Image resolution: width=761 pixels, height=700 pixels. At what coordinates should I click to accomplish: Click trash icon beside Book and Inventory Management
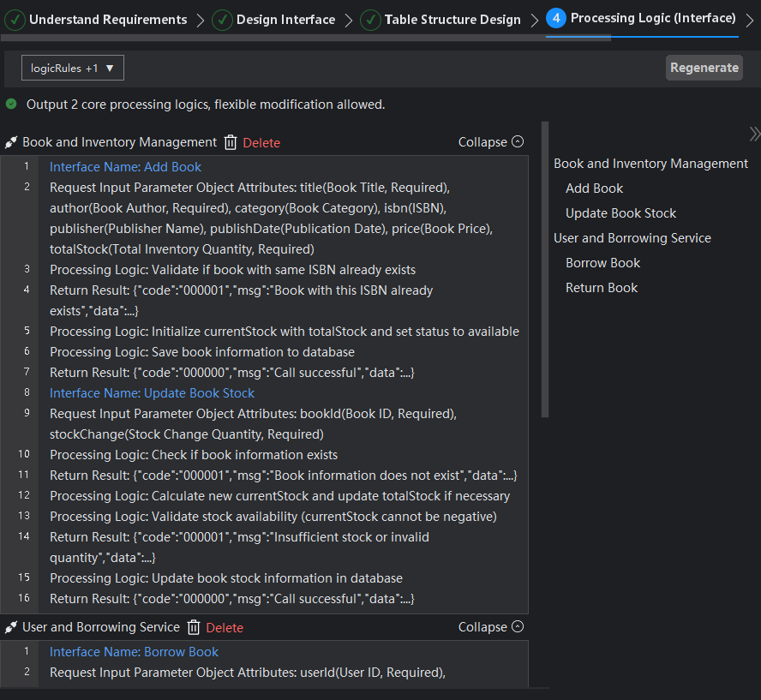click(231, 142)
